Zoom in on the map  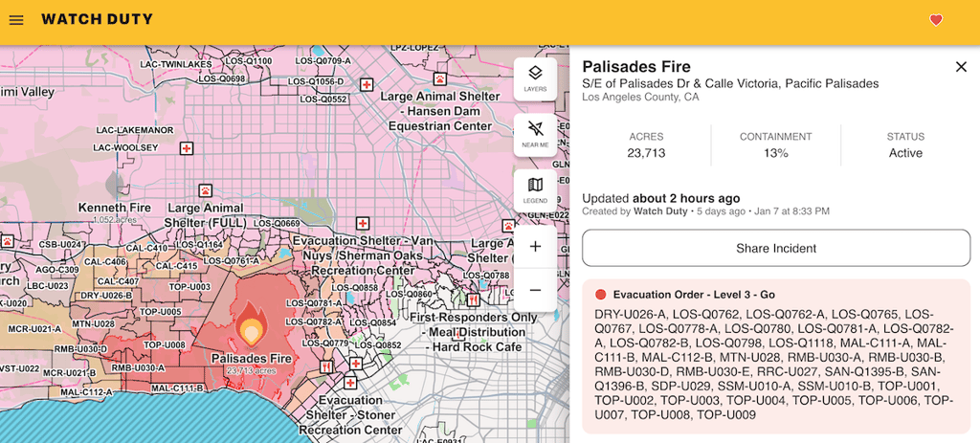(535, 247)
